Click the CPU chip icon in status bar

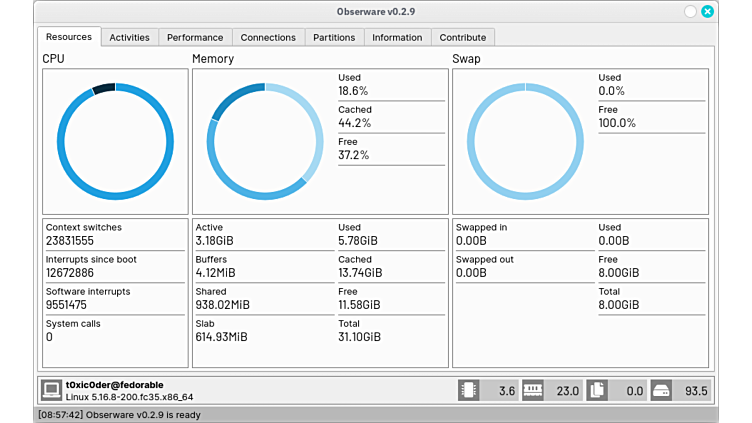click(x=469, y=390)
